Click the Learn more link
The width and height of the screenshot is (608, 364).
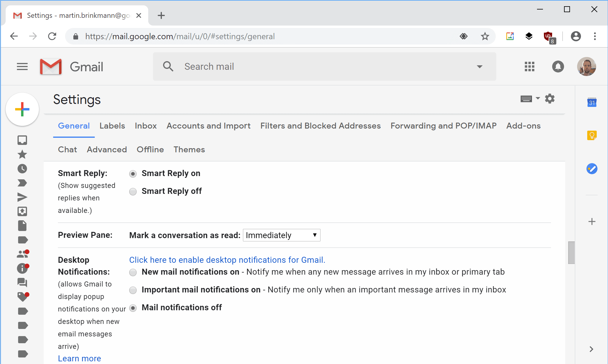tap(79, 358)
